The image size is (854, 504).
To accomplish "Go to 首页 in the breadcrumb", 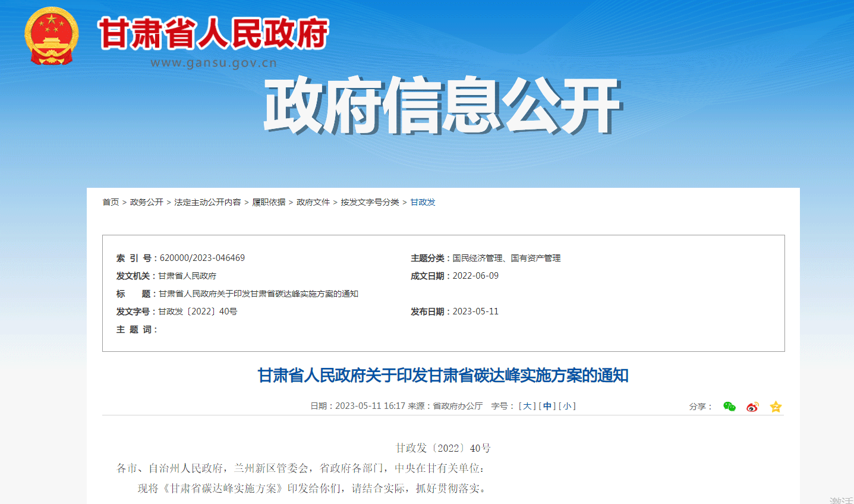I will click(x=111, y=202).
